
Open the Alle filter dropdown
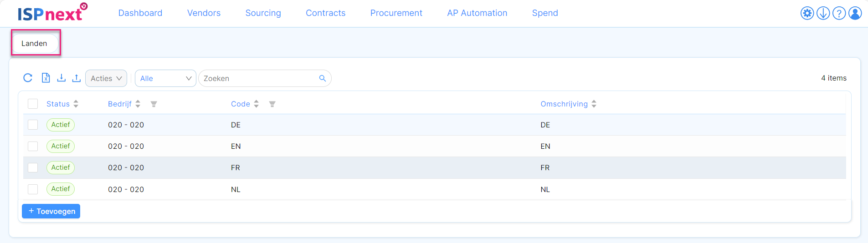165,78
